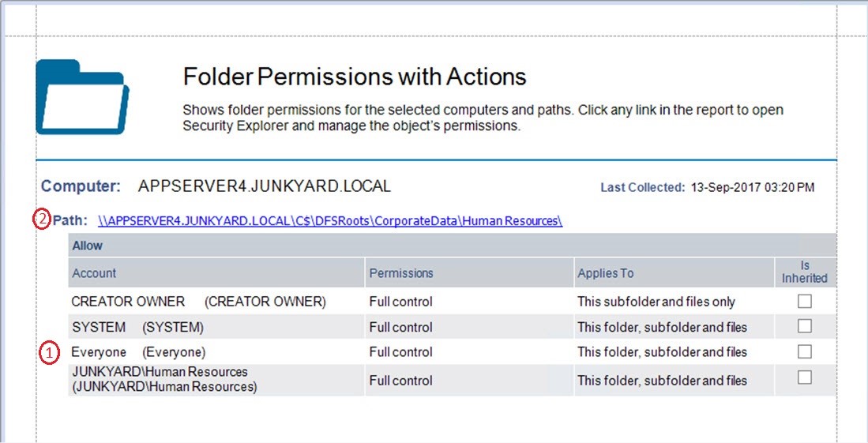
Task: Check Is Inherited for CREATOR OWNER
Action: [x=804, y=301]
